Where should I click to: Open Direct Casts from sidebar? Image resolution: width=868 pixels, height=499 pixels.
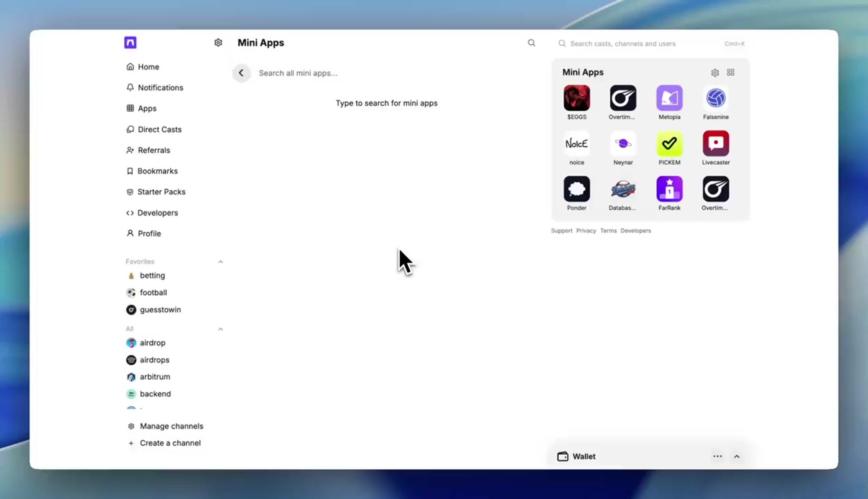(x=159, y=129)
